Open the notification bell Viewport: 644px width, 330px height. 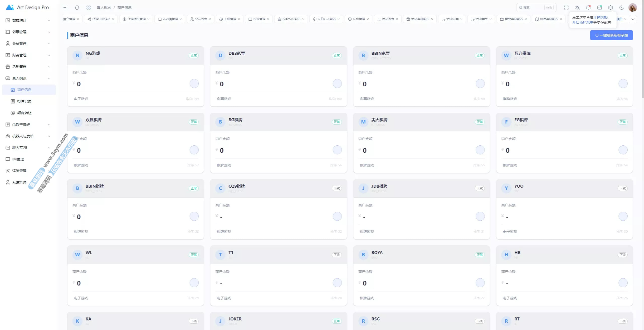[x=588, y=8]
